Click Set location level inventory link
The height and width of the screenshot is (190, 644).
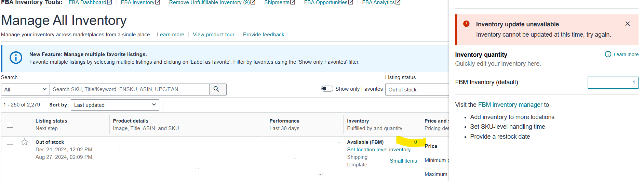(379, 150)
